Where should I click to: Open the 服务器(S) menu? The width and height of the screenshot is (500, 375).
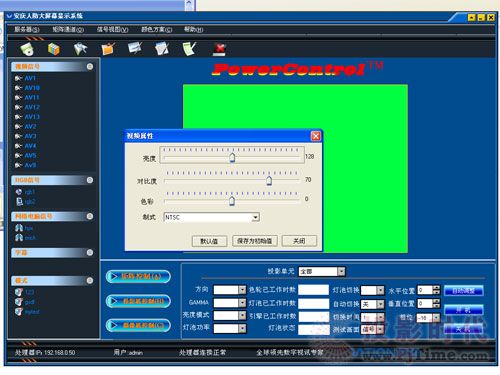pos(27,29)
